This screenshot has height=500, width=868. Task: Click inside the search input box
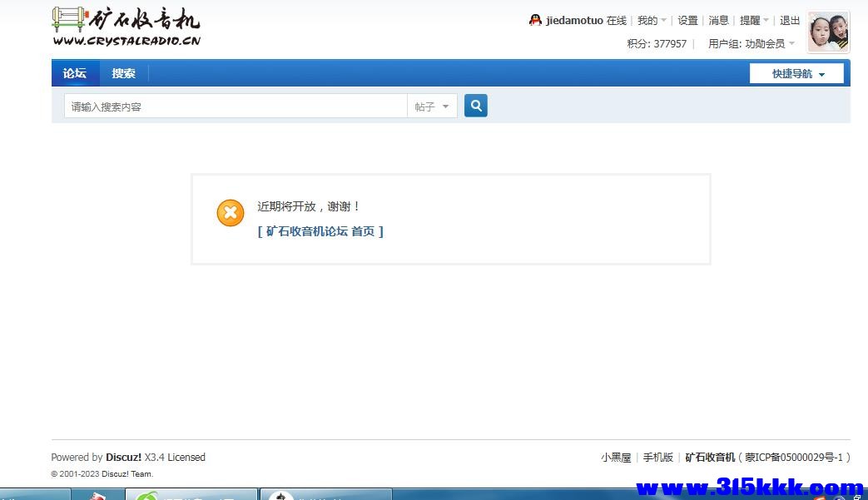click(x=233, y=106)
